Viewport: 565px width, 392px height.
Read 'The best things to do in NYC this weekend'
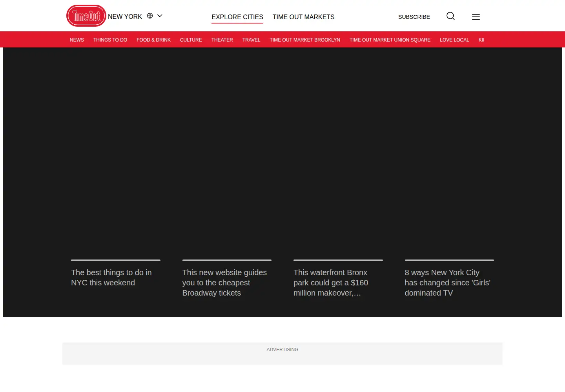[111, 278]
